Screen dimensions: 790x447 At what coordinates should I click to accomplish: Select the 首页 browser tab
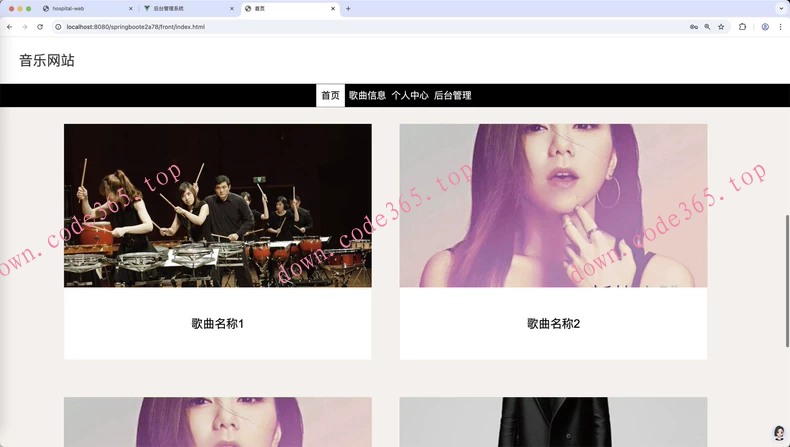pyautogui.click(x=290, y=9)
